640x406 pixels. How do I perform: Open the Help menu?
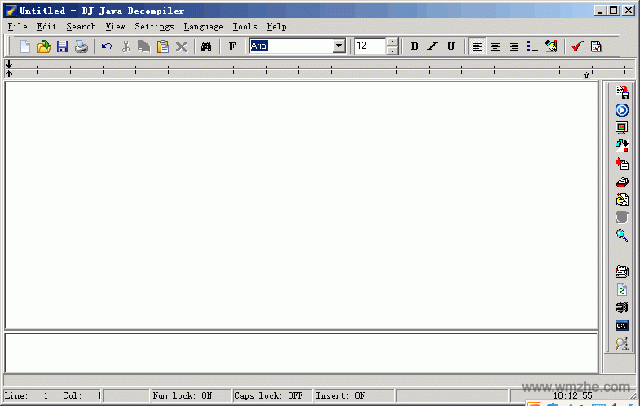tap(276, 27)
